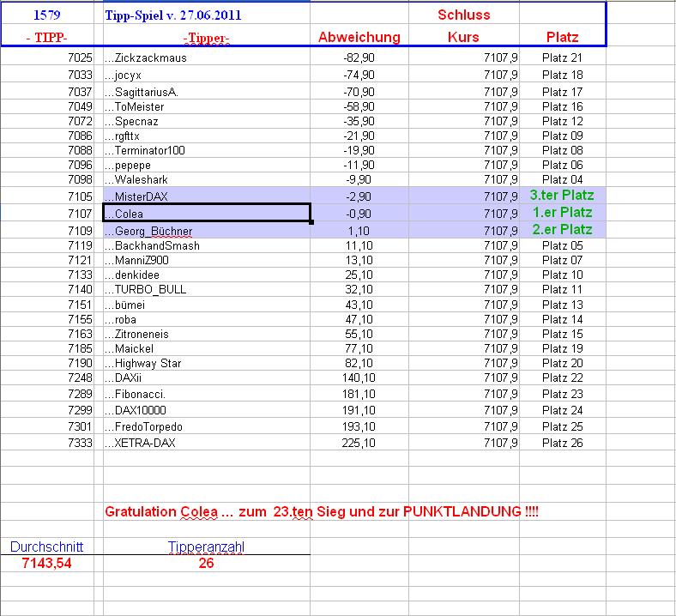Select the XETRA-DAX tipper cell
Screen dimensions: 676x616
coord(207,443)
